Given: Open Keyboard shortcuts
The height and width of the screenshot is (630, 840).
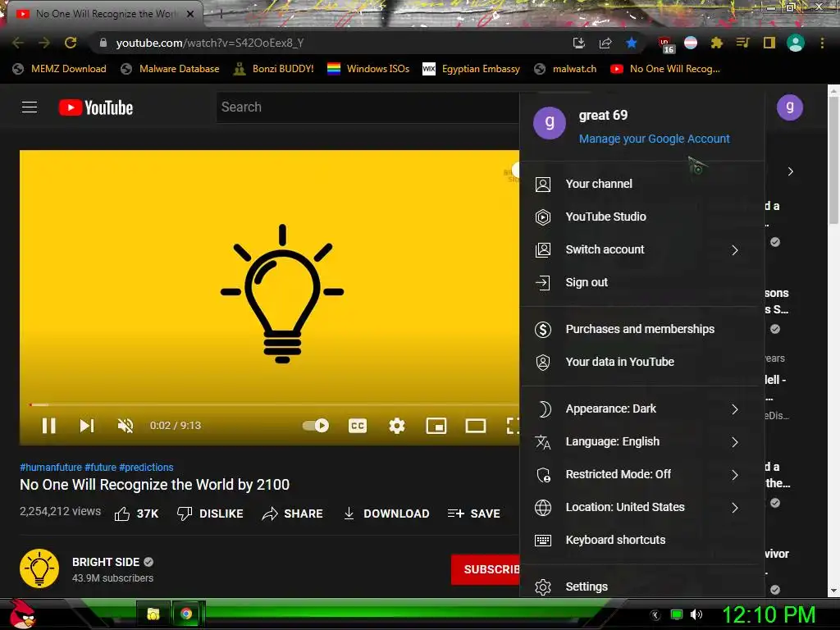Looking at the screenshot, I should pyautogui.click(x=641, y=540).
